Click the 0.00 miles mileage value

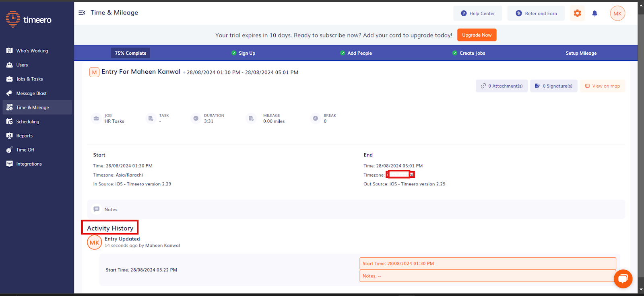tap(274, 121)
